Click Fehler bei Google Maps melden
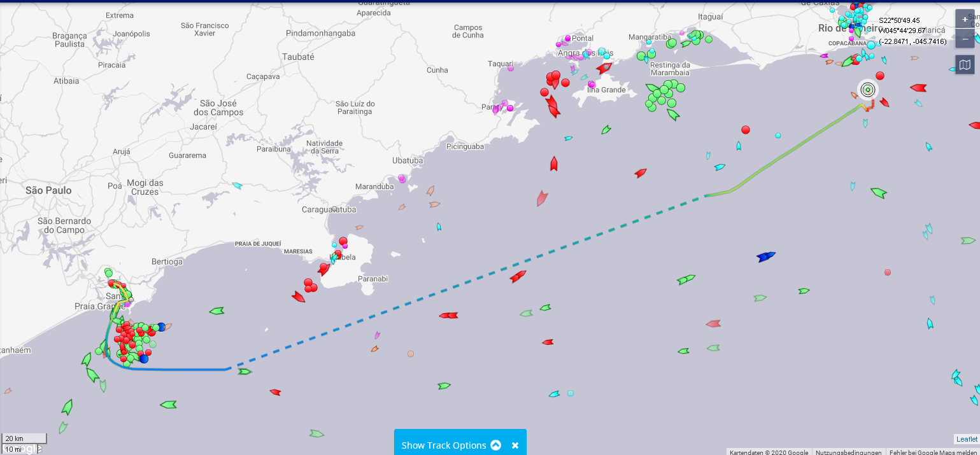 click(934, 452)
